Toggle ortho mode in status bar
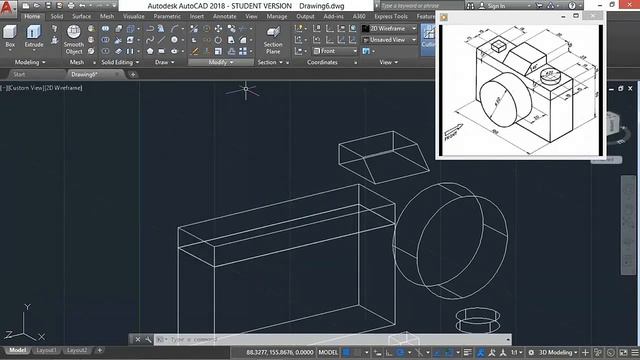640x360 pixels. point(389,353)
